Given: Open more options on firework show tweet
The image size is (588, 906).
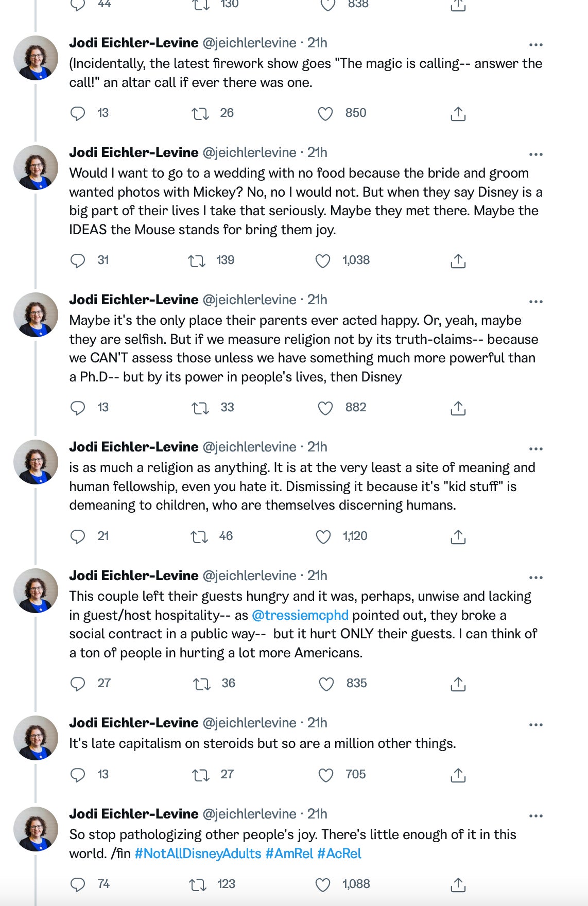Looking at the screenshot, I should (536, 45).
